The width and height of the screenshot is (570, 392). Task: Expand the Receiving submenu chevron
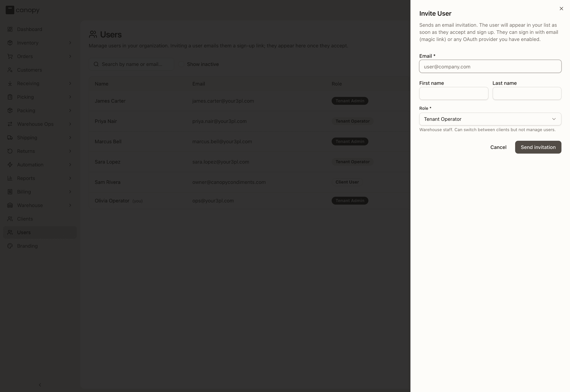70,84
